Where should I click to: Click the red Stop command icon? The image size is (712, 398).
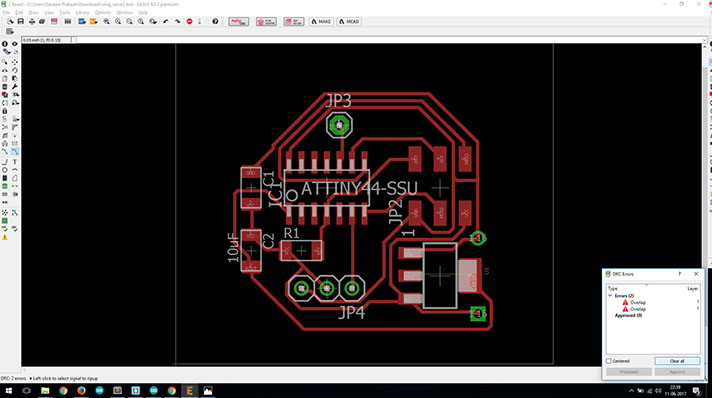click(x=189, y=21)
